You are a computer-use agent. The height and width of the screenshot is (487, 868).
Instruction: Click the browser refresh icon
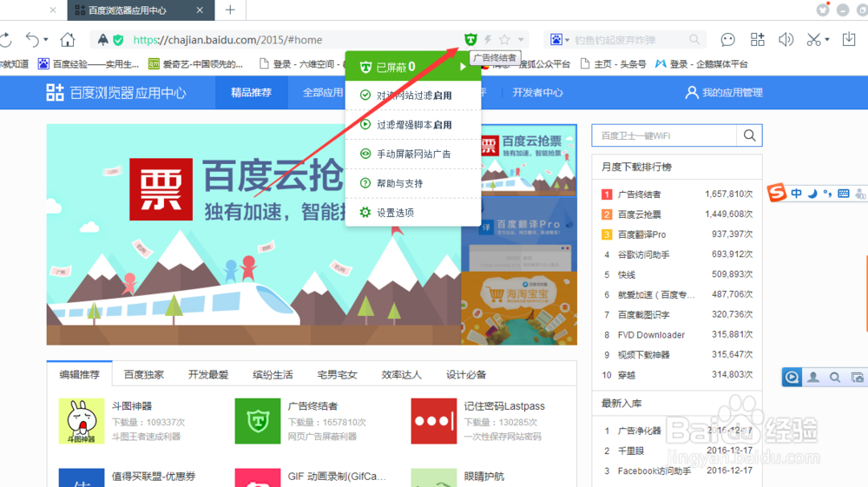tap(5, 40)
